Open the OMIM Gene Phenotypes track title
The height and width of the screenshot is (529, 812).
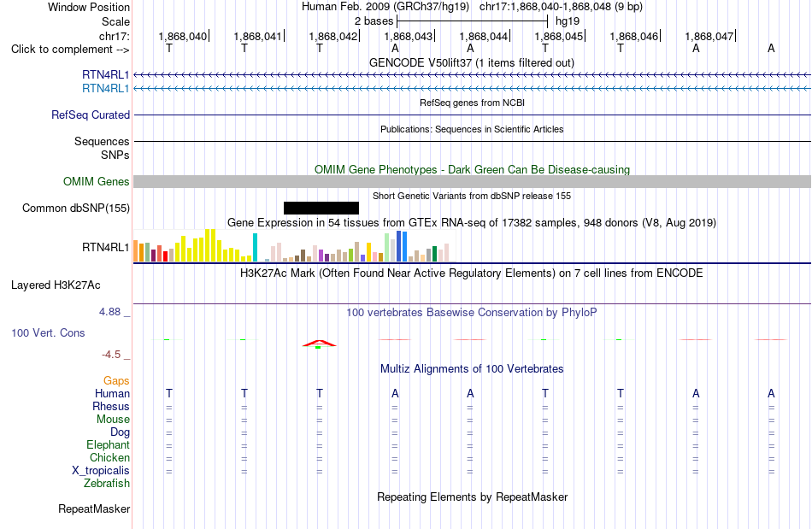[x=473, y=169]
